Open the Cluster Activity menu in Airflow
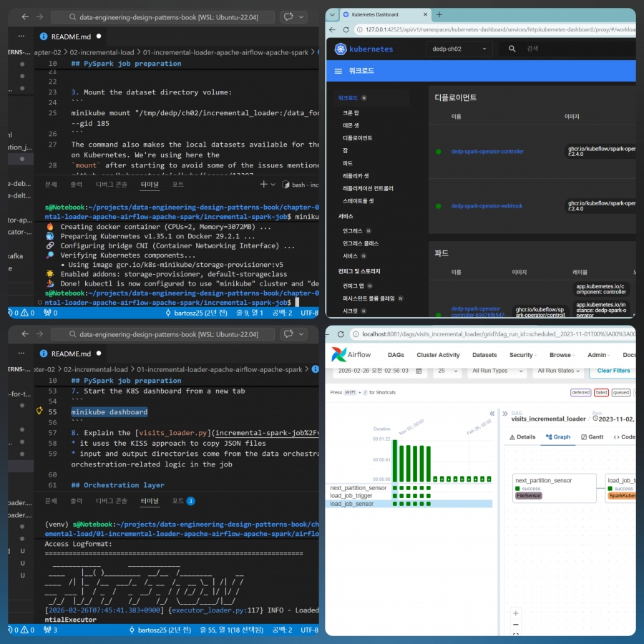 (x=438, y=355)
